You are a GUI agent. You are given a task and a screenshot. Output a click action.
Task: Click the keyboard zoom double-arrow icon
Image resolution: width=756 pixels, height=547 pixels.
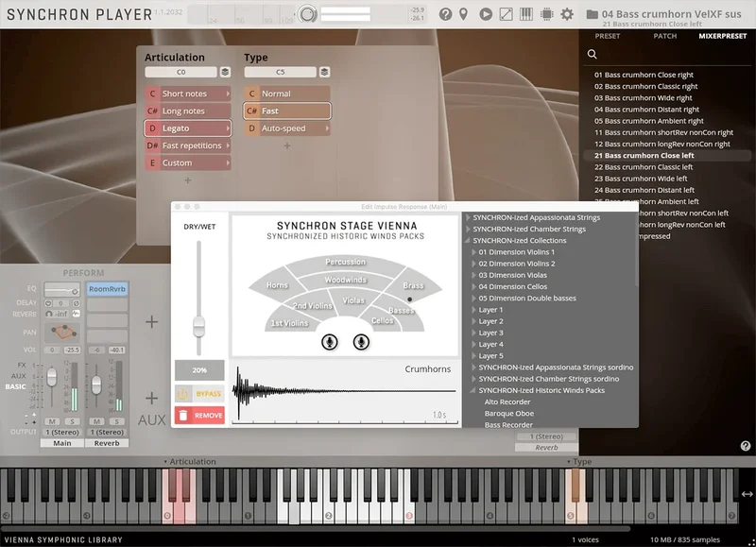pyautogui.click(x=747, y=494)
